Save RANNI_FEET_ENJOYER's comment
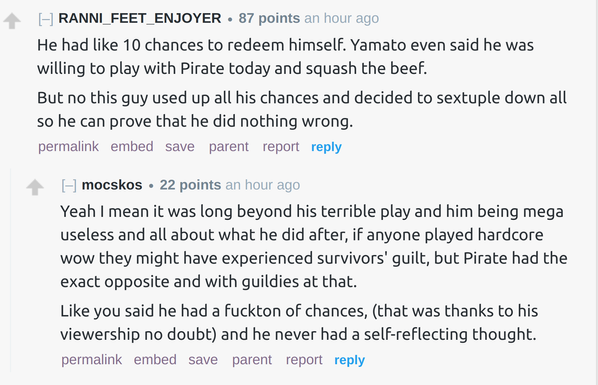The width and height of the screenshot is (598, 385). (x=180, y=147)
